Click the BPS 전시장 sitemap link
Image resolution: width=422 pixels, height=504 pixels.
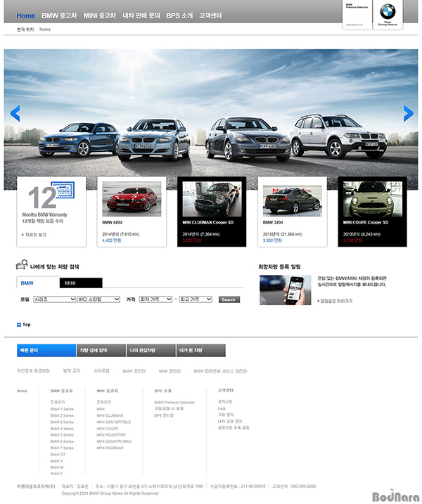(164, 415)
